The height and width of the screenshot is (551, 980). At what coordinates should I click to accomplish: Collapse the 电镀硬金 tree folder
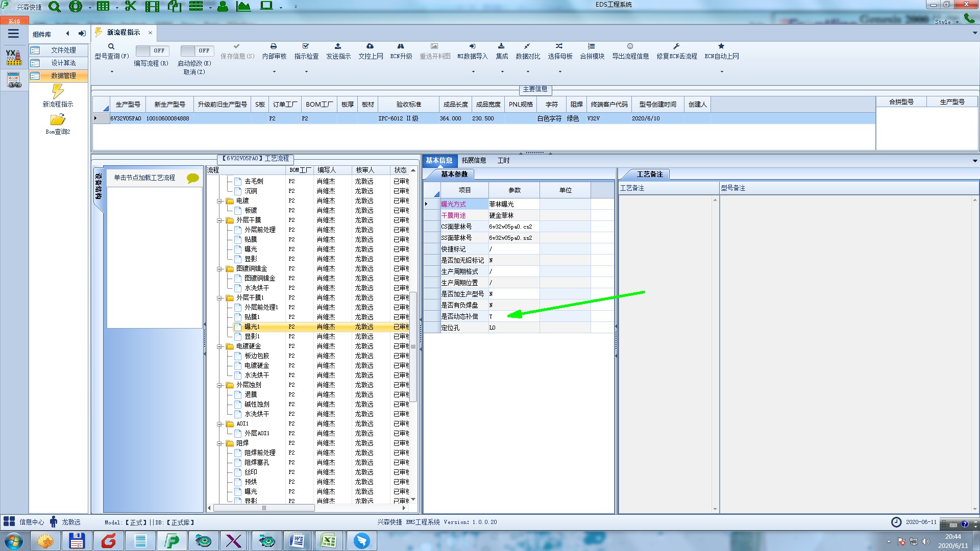pyautogui.click(x=219, y=346)
